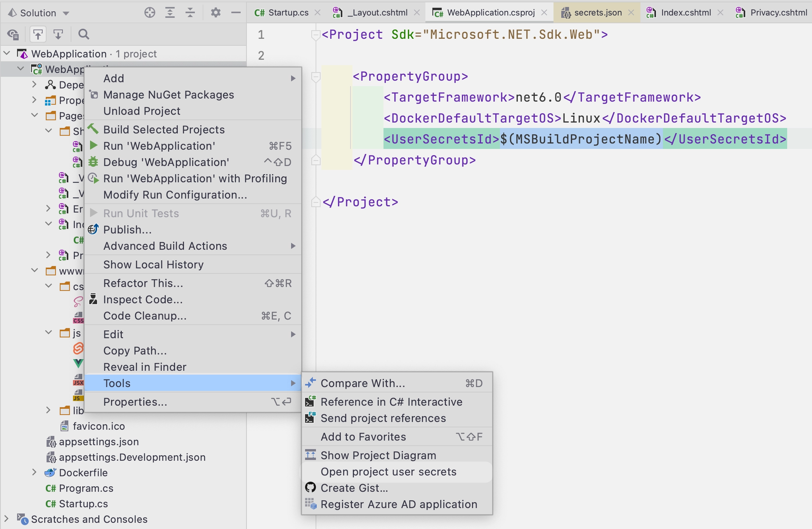The height and width of the screenshot is (529, 812).
Task: Close the WebApplication.csproj tab
Action: pyautogui.click(x=544, y=12)
